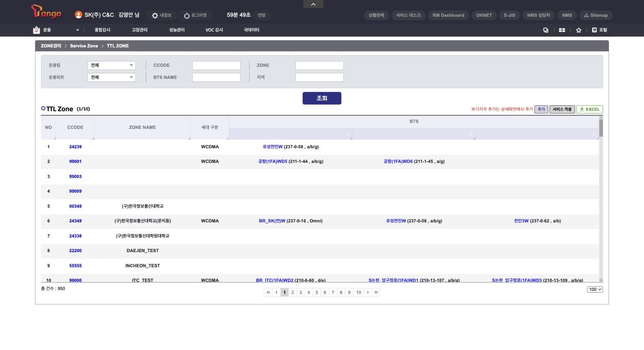Click the 로그아웃 power icon
Viewport: 644px width, 350px height.
187,16
